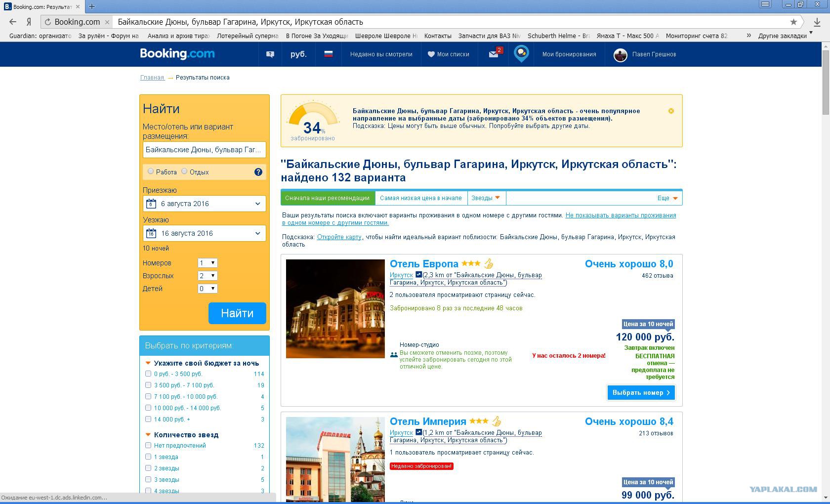Tick the 0 руб. - 3 500 руб. budget checkbox
This screenshot has width=830, height=504.
click(148, 374)
